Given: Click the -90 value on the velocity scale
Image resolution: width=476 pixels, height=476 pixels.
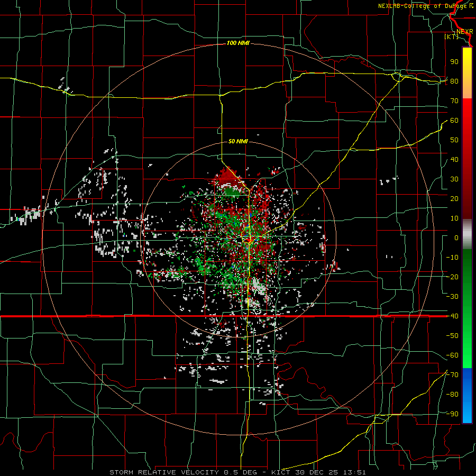Looking at the screenshot, I should 452,414.
